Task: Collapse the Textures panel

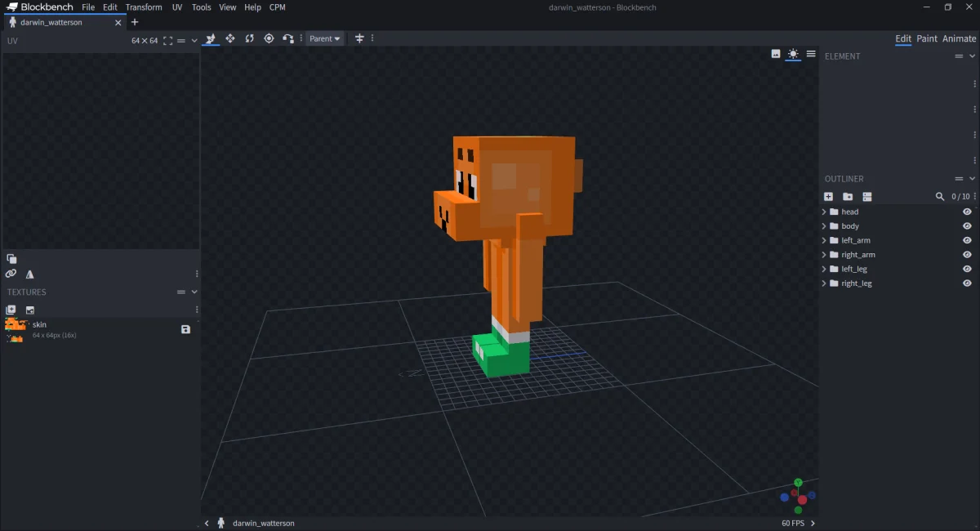Action: [194, 292]
